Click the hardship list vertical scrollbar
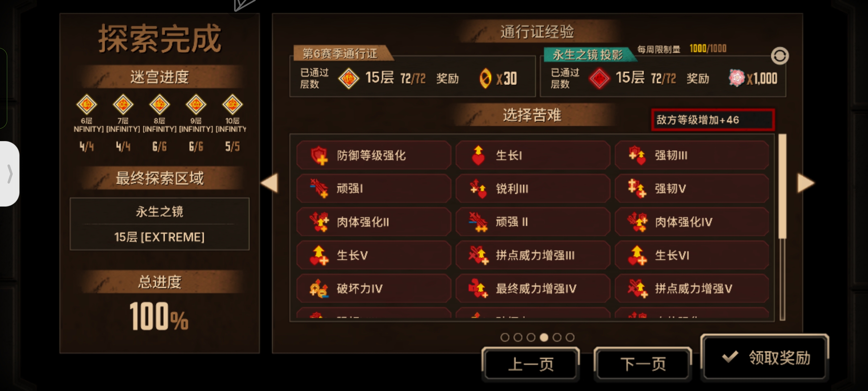 (x=782, y=227)
